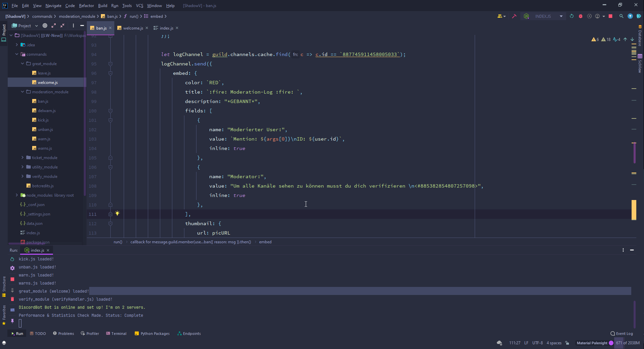644x349 pixels.
Task: Click the Build Project hammer icon
Action: 514,16
